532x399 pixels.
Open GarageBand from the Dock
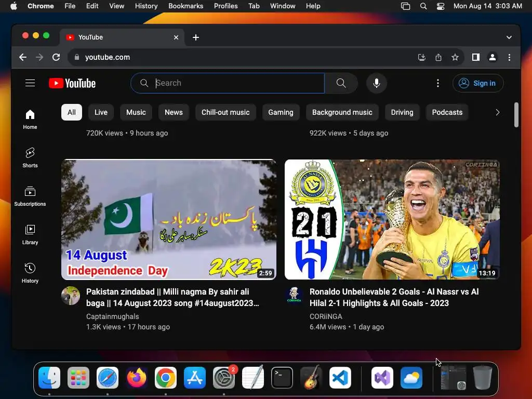(x=311, y=378)
